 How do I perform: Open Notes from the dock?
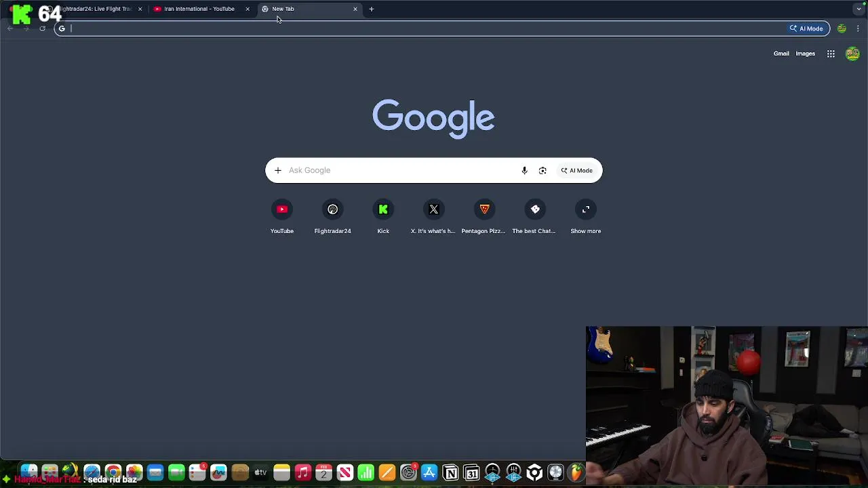281,472
